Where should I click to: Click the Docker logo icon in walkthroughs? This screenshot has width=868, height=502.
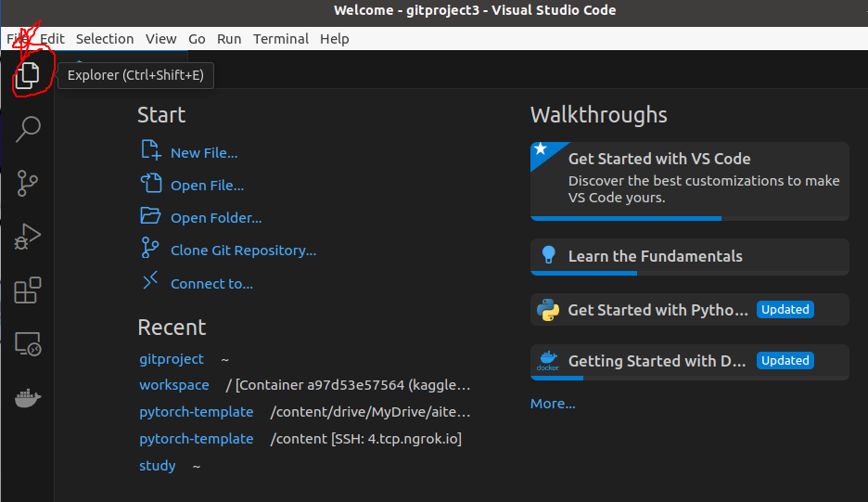pos(547,361)
